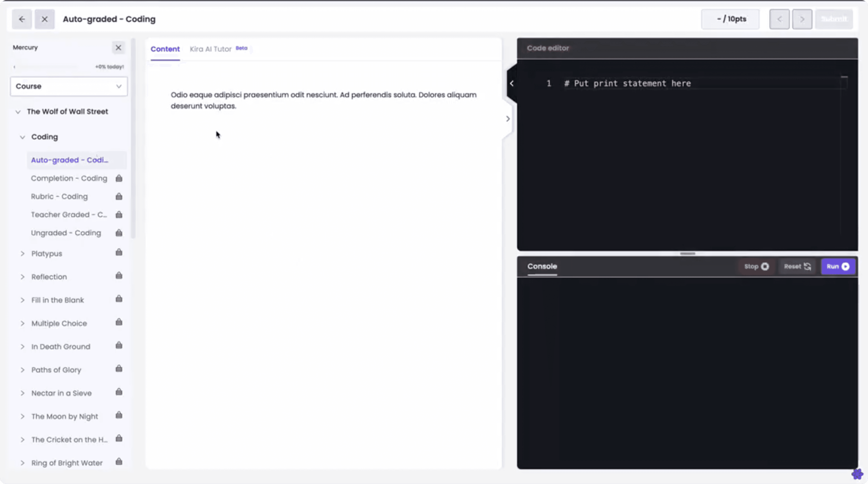Click the lock icon beside Platypus
The height and width of the screenshot is (484, 868).
pyautogui.click(x=119, y=252)
